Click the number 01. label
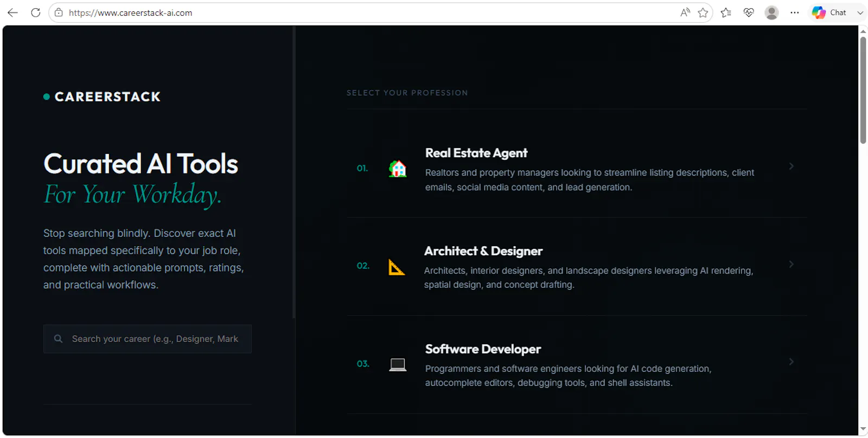 (x=362, y=168)
